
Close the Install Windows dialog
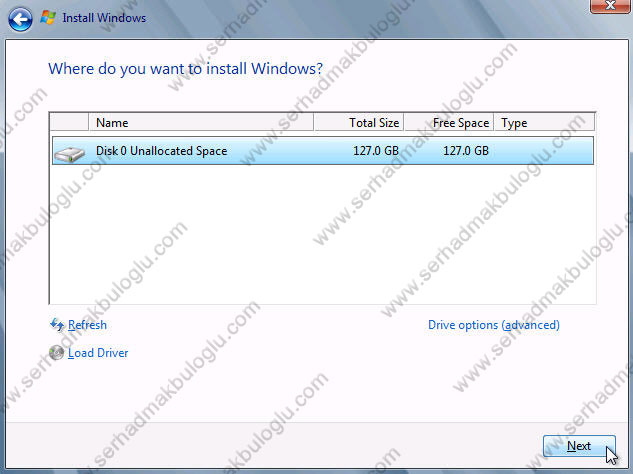tap(610, 6)
